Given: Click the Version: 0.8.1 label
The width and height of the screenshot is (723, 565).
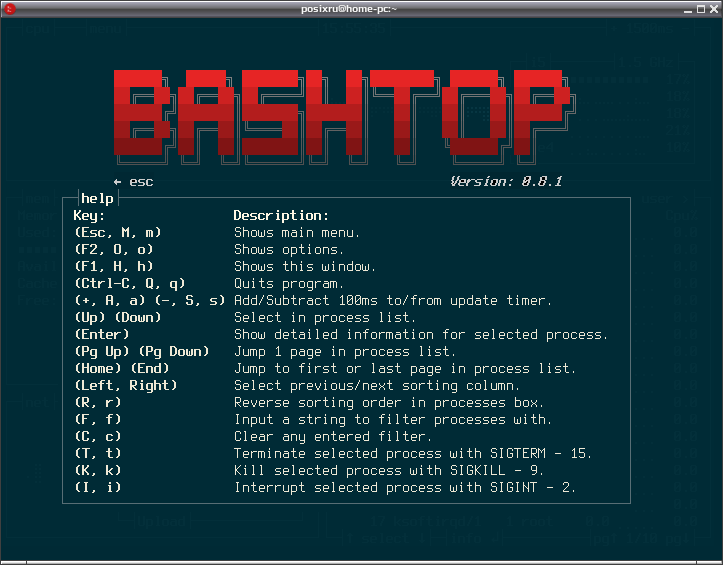Looking at the screenshot, I should point(506,181).
